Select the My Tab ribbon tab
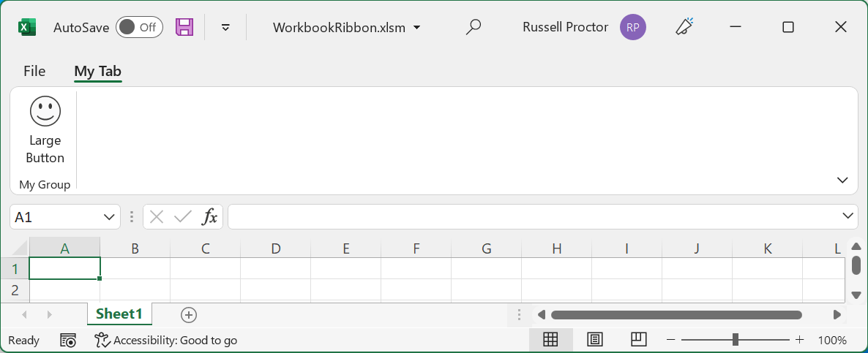This screenshot has height=353, width=868. [97, 72]
